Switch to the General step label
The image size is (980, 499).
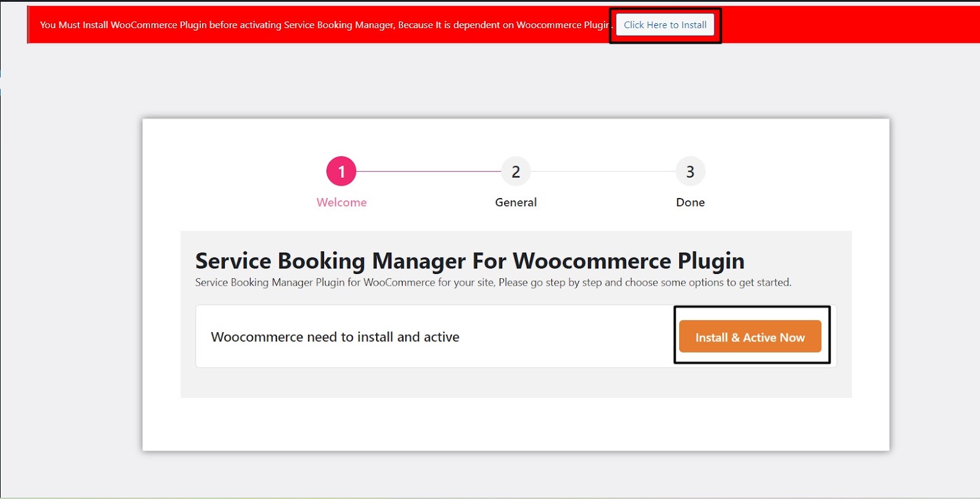coord(516,202)
